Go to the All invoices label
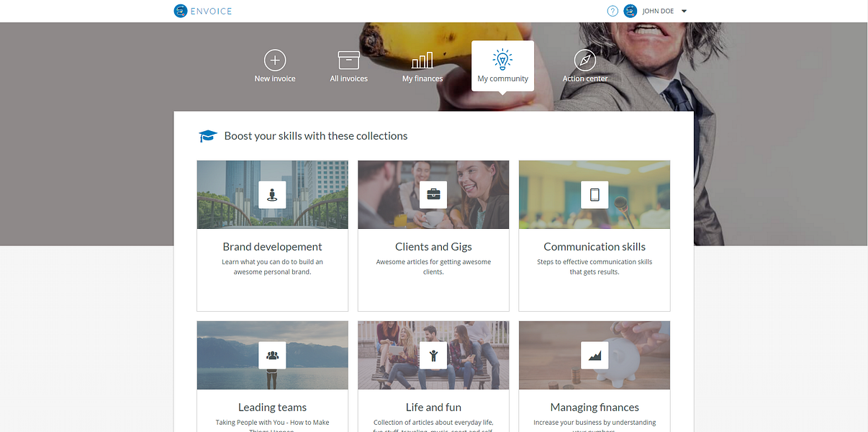 (x=349, y=78)
